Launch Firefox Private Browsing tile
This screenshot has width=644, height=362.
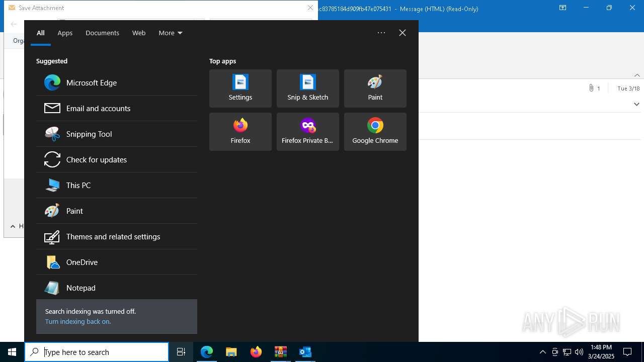click(x=308, y=132)
